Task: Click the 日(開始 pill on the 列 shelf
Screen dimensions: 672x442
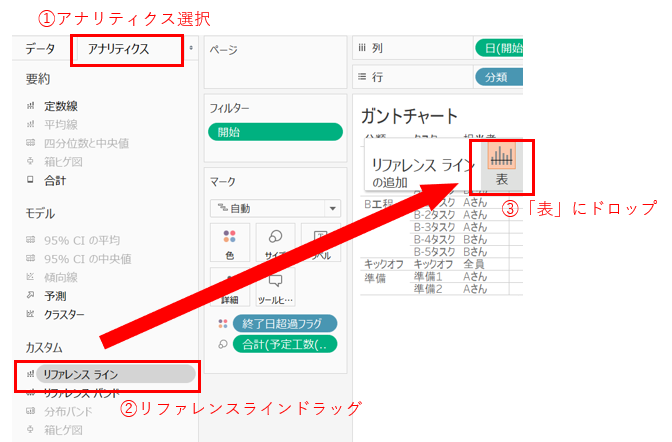Action: [499, 48]
